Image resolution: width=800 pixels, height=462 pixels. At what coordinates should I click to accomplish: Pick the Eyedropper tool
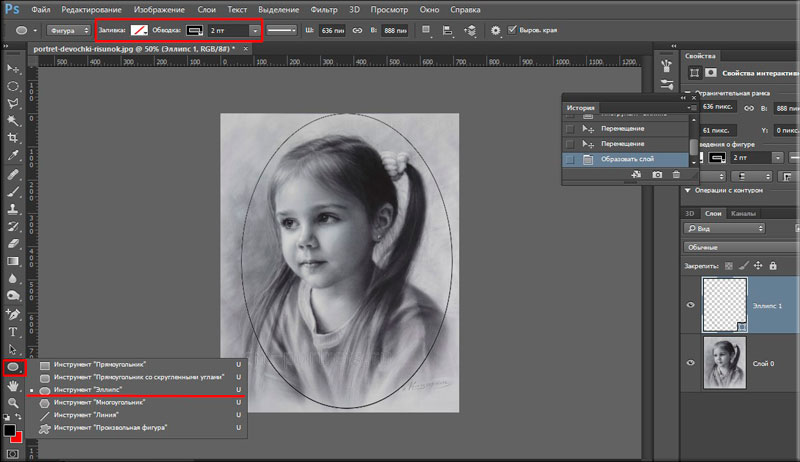pyautogui.click(x=14, y=156)
